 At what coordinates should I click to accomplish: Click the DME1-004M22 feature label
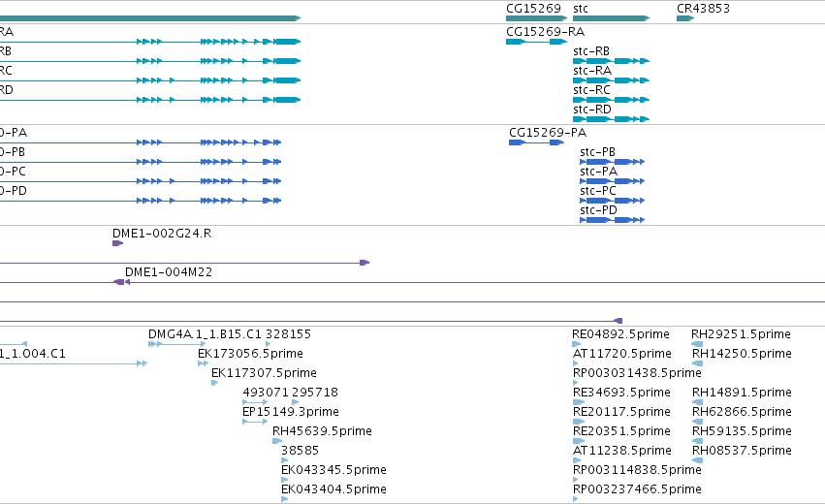coord(169,272)
